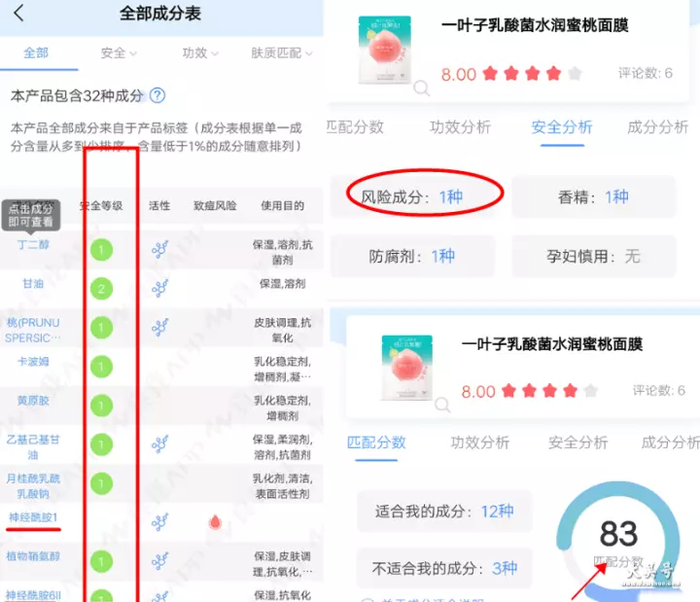Click the activity molecule icon for 丁二醇
700x602 pixels.
[159, 250]
